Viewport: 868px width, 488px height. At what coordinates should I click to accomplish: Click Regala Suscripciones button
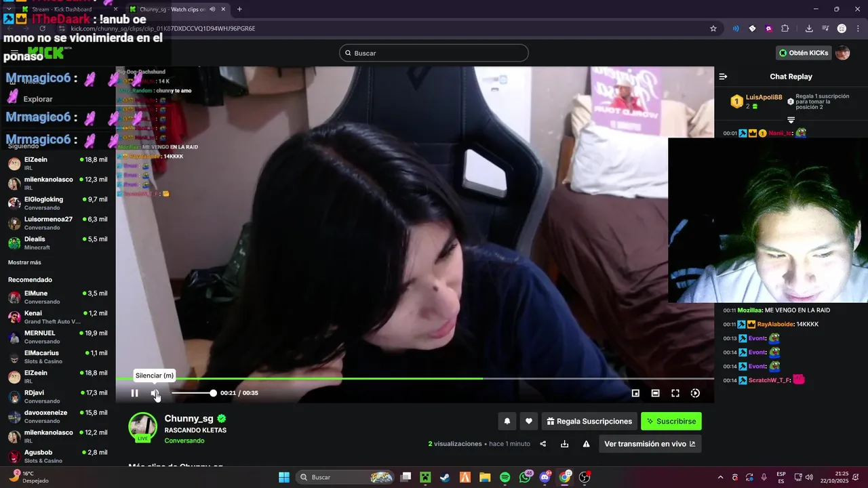[x=589, y=421]
